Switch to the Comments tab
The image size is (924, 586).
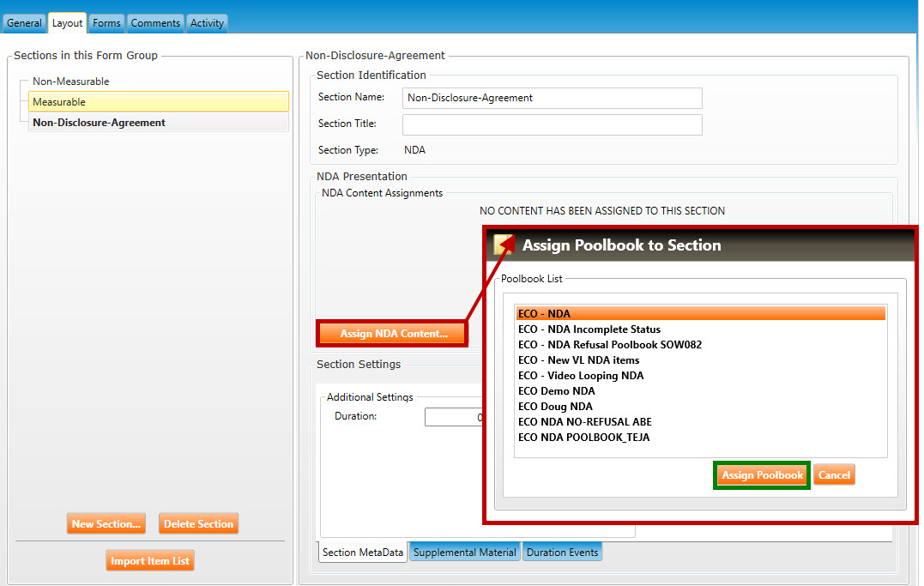[155, 23]
